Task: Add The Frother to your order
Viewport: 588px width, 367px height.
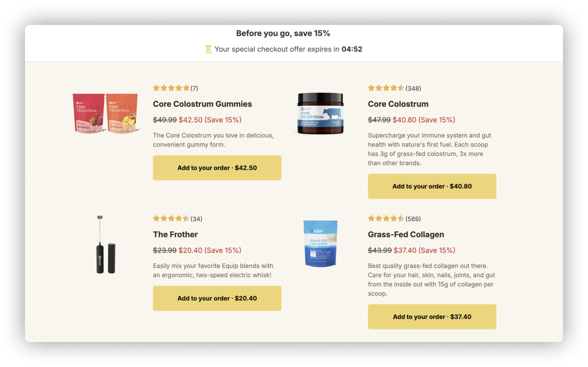Action: pos(217,298)
